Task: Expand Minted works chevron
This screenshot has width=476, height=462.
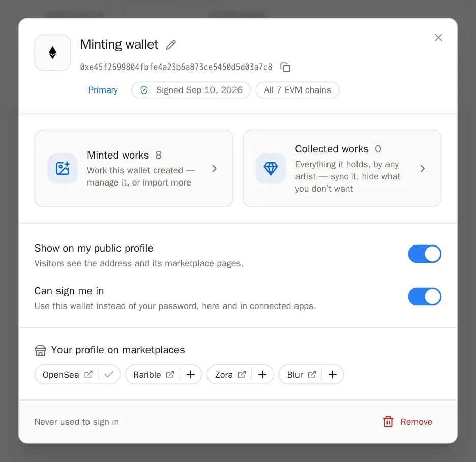Action: click(214, 169)
